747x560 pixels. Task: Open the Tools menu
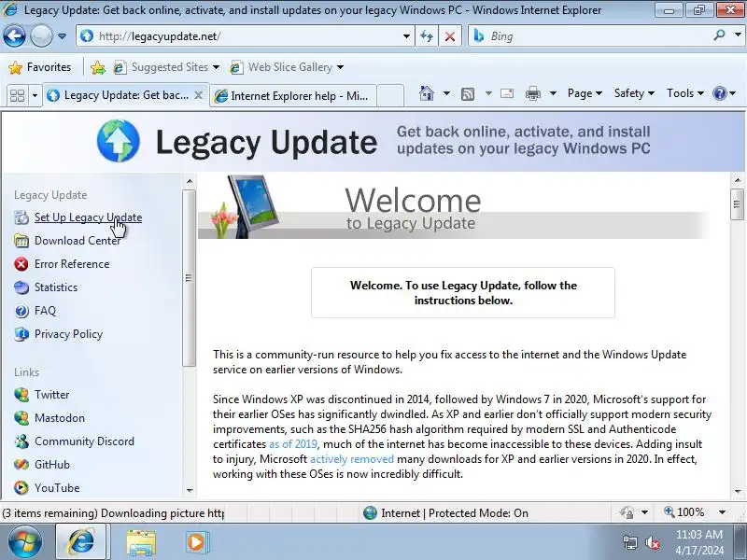click(x=685, y=93)
